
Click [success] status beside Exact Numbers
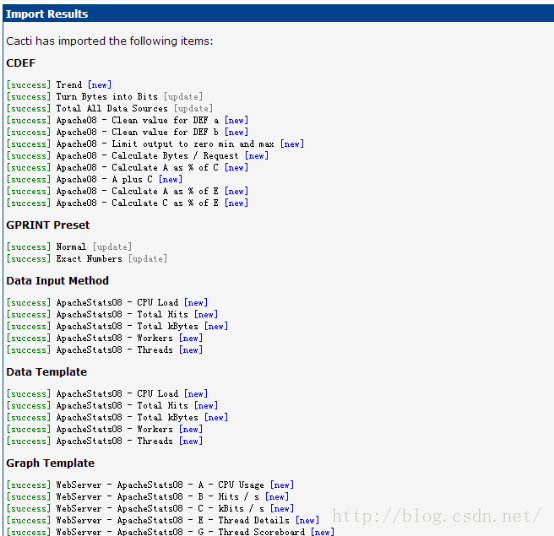click(29, 259)
